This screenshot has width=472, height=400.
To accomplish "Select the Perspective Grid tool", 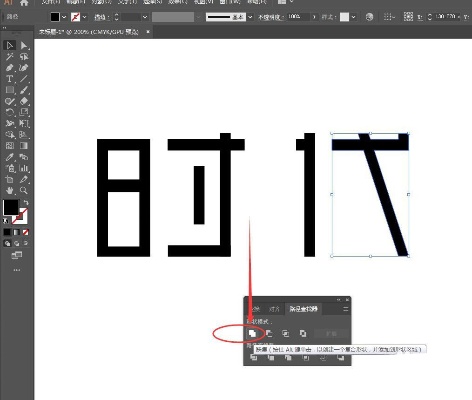I will point(24,135).
